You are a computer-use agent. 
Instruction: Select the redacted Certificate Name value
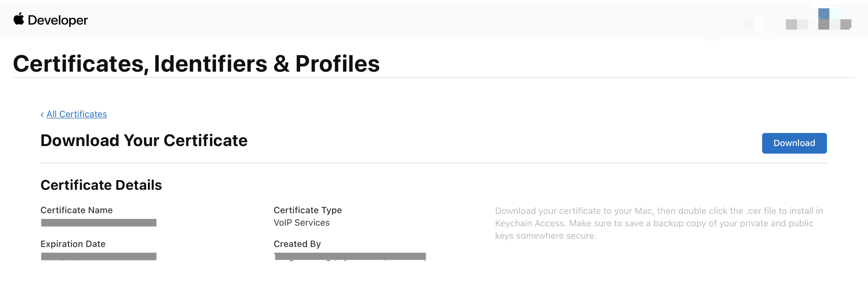coord(99,223)
